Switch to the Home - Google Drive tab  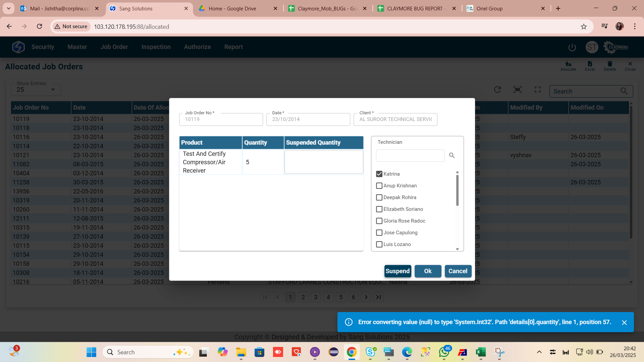tap(232, 9)
